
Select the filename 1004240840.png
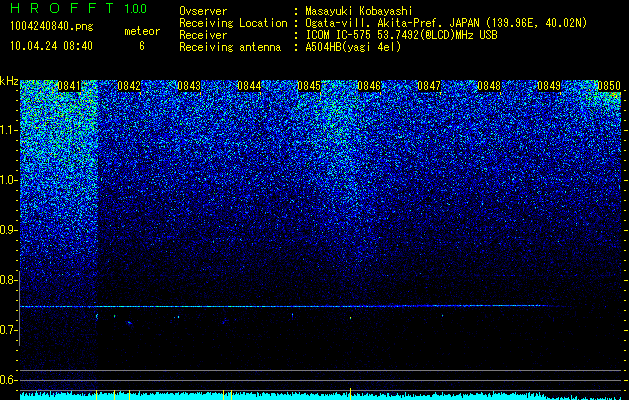pos(52,26)
